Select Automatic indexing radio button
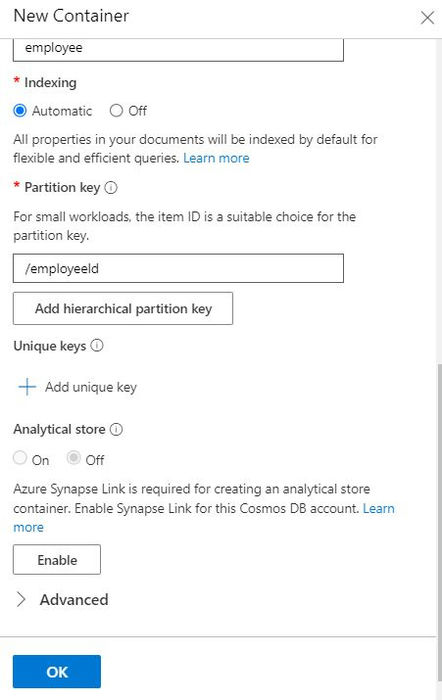442x700 pixels. click(20, 111)
